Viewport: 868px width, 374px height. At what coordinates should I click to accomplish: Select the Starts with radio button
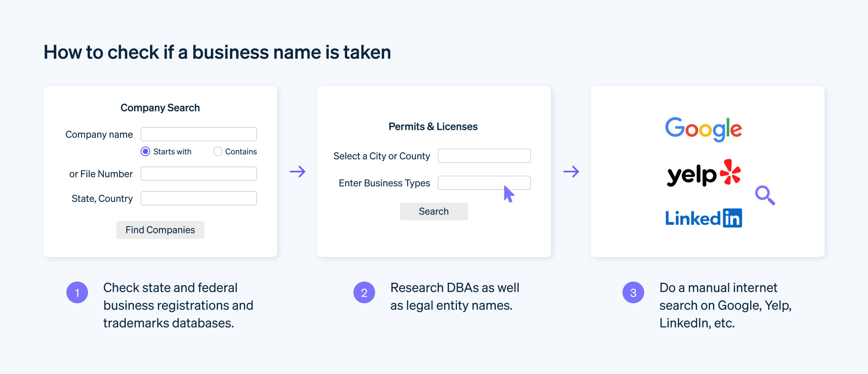point(145,152)
